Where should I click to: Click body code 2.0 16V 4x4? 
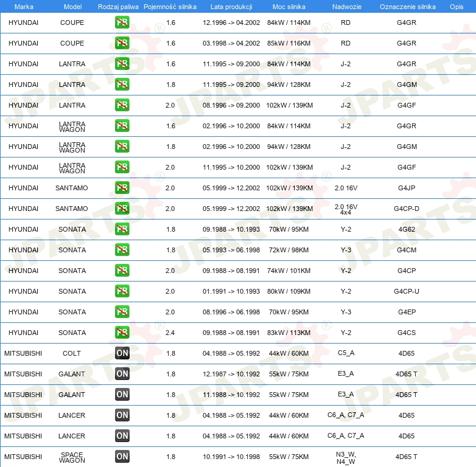(x=346, y=209)
